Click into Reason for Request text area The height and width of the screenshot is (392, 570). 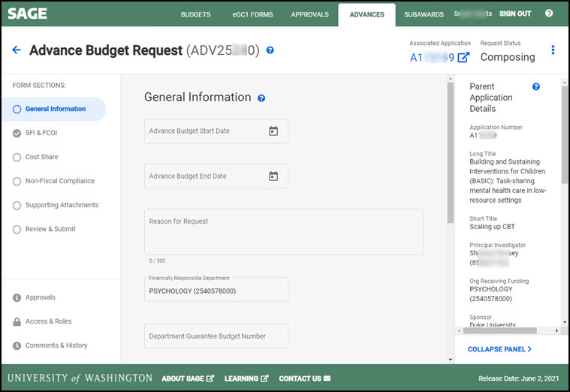284,231
